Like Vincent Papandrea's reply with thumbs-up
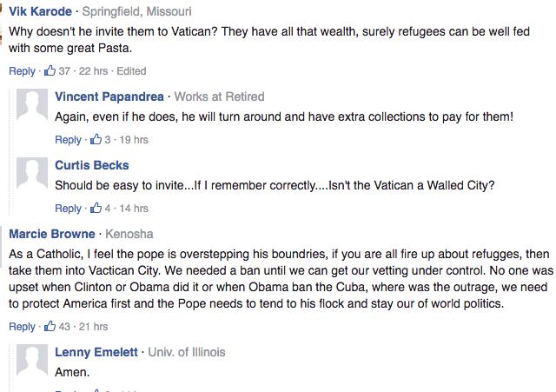This screenshot has height=392, width=556. pyautogui.click(x=96, y=139)
